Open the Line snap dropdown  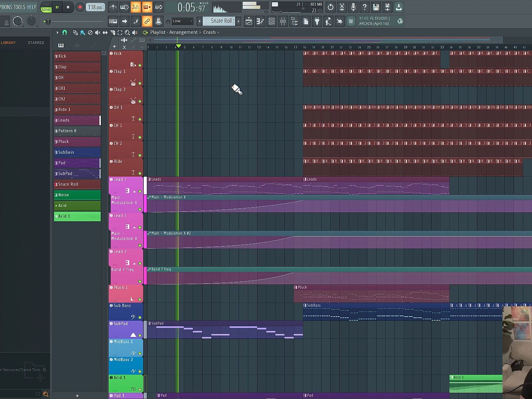point(183,21)
